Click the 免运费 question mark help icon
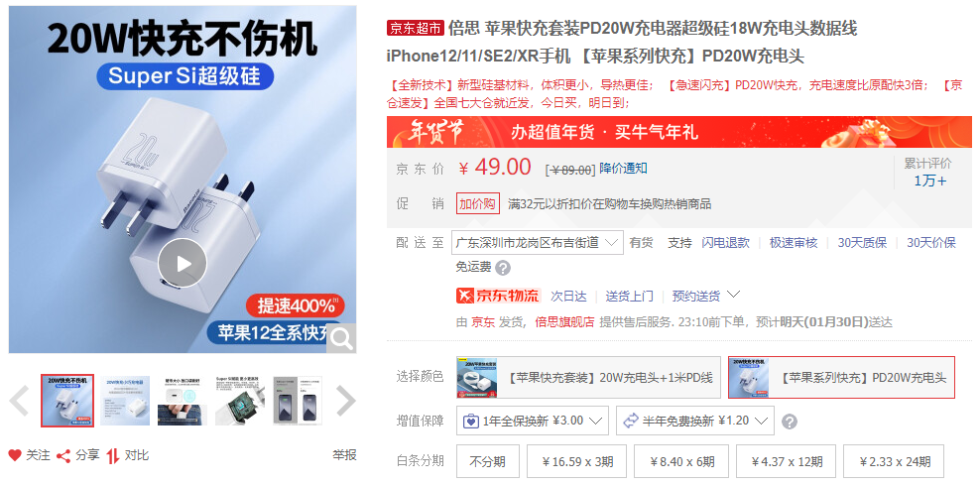This screenshot has height=485, width=980. (x=503, y=268)
